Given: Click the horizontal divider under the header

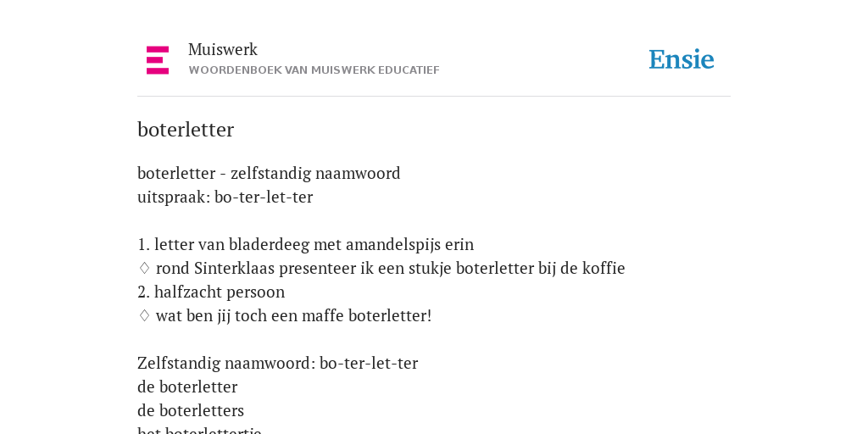Looking at the screenshot, I should (434, 97).
